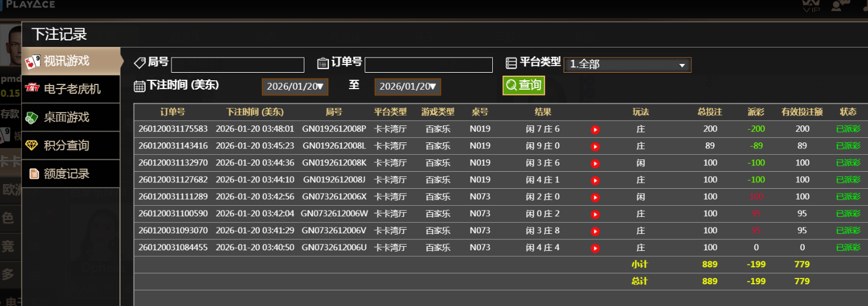Click the diamond icon beside 积分查询
The width and height of the screenshot is (868, 306).
(x=32, y=145)
